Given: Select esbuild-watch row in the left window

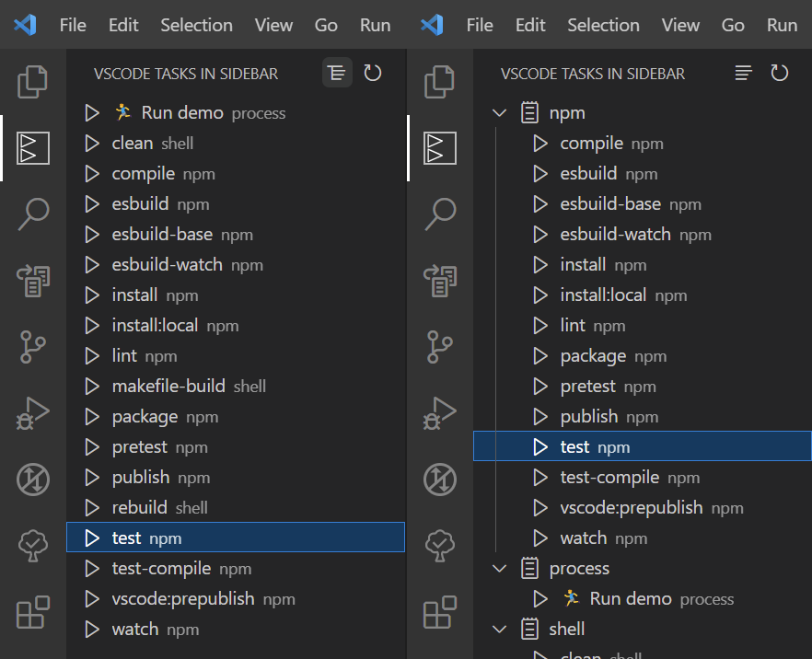Looking at the screenshot, I should (x=236, y=265).
